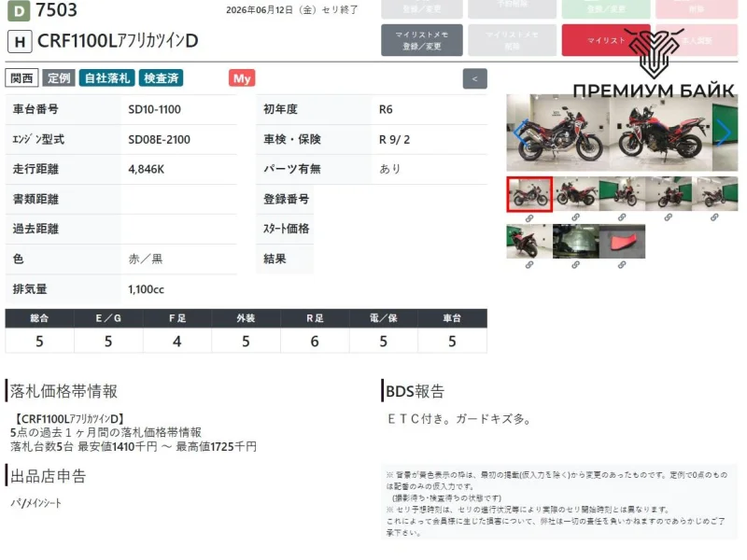Select fifth motorcycle thumbnail in first row
Viewport: 747px width, 560px height.
tap(714, 194)
